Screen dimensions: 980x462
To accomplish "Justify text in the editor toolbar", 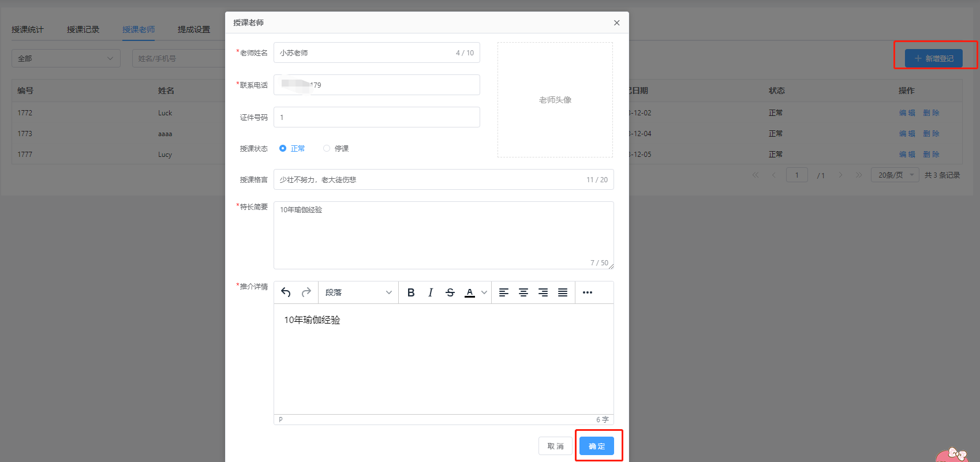I will (x=563, y=292).
